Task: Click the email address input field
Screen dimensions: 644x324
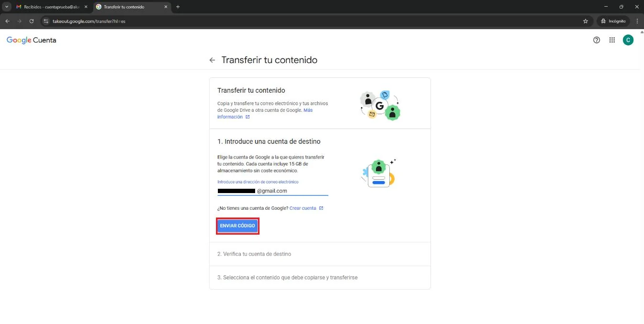Action: coord(273,191)
